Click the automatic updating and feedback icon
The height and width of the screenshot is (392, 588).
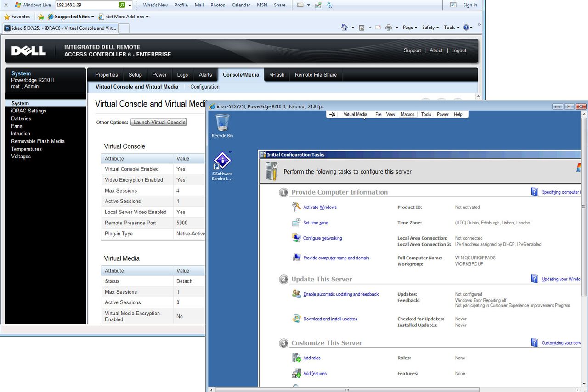296,294
